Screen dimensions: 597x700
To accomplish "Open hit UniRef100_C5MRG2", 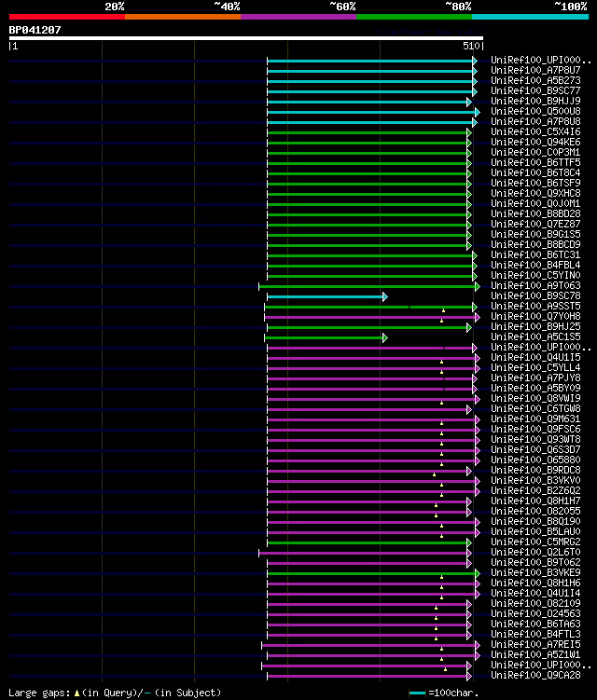I will pos(535,542).
